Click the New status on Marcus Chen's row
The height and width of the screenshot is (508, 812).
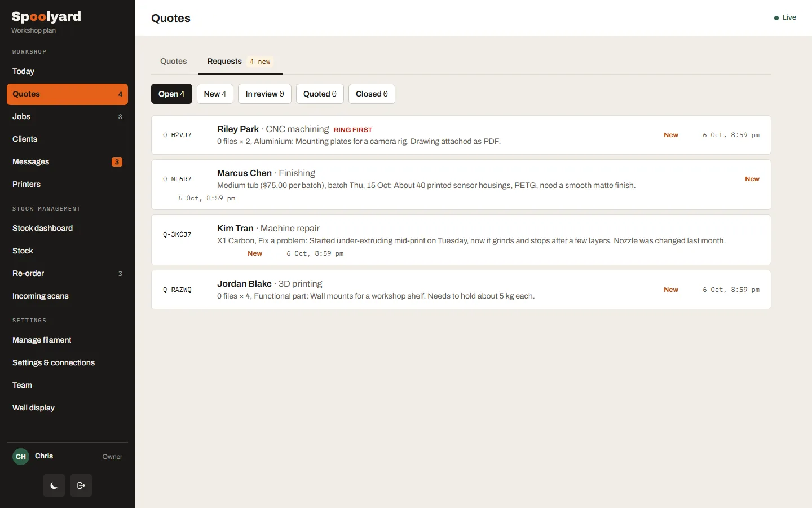click(752, 179)
